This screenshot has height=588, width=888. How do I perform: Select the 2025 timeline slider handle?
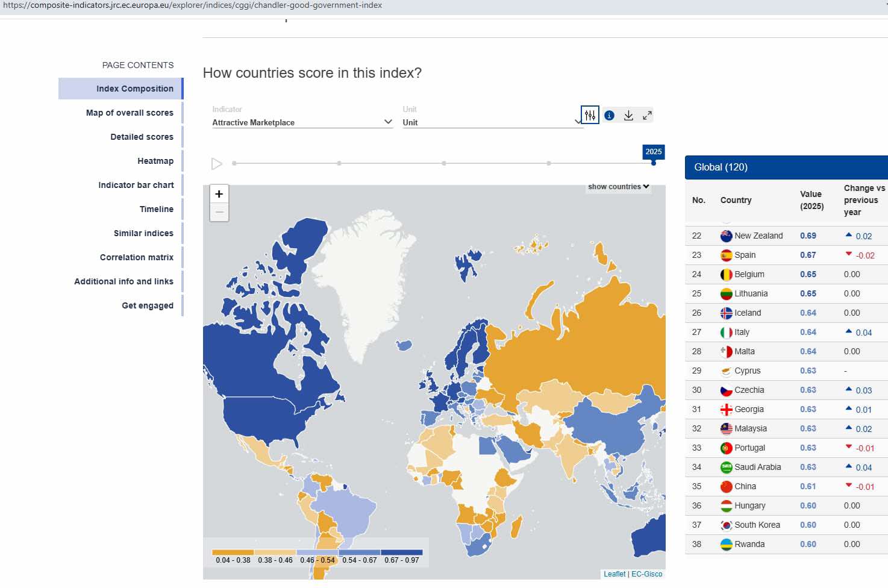(x=654, y=163)
